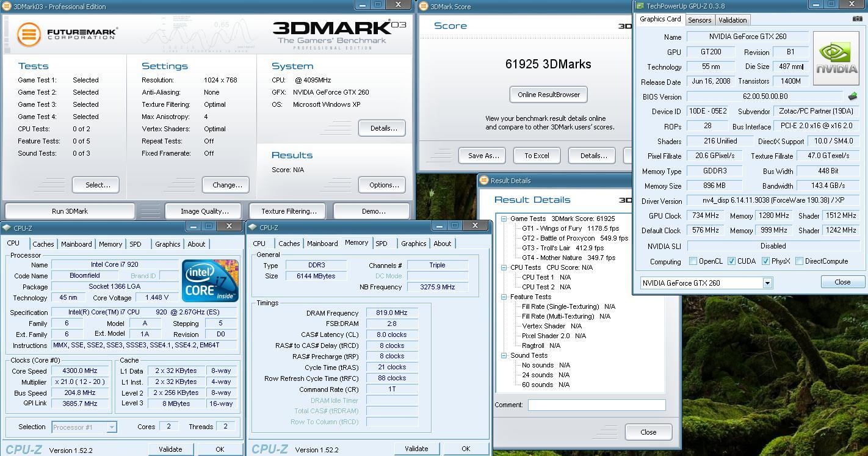Minimize the 3DMark03 main window
The image size is (868, 456).
coord(361,5)
